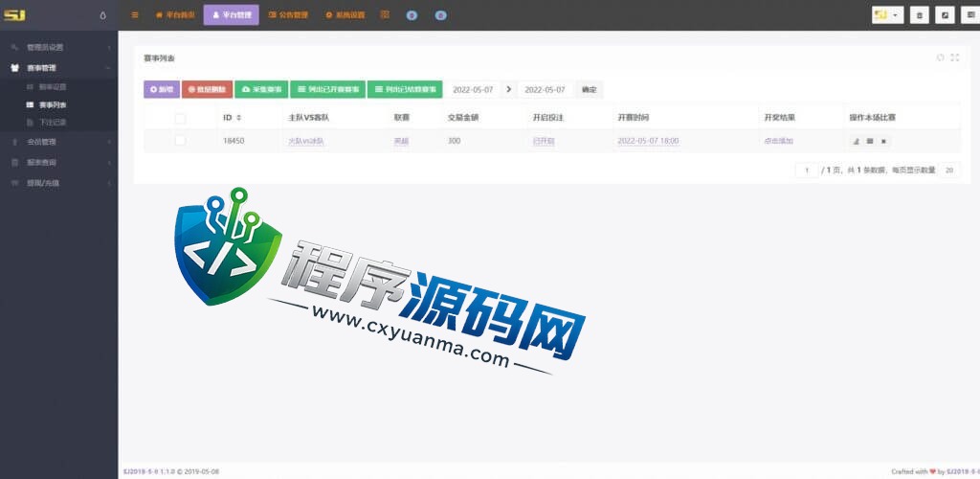The height and width of the screenshot is (479, 980).
Task: Open the 赔率设置 submenu item
Action: [x=53, y=87]
